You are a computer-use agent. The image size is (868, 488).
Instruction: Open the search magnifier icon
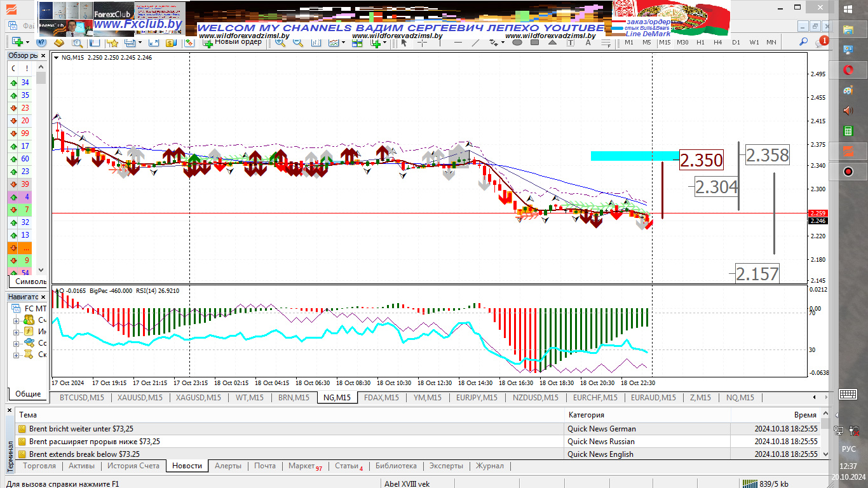click(x=803, y=43)
